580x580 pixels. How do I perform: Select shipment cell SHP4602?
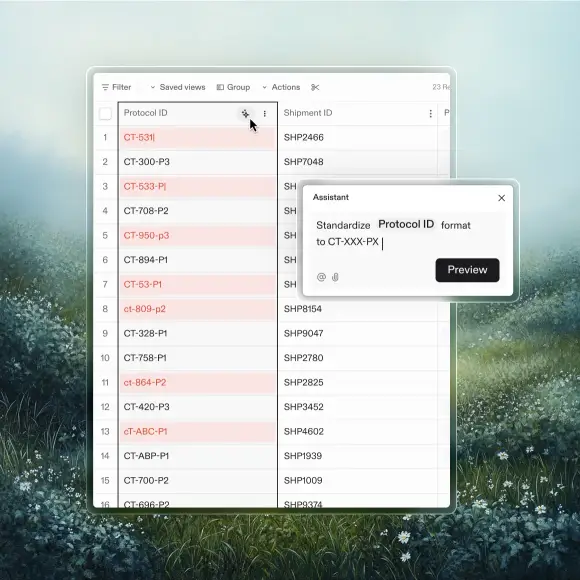point(357,431)
